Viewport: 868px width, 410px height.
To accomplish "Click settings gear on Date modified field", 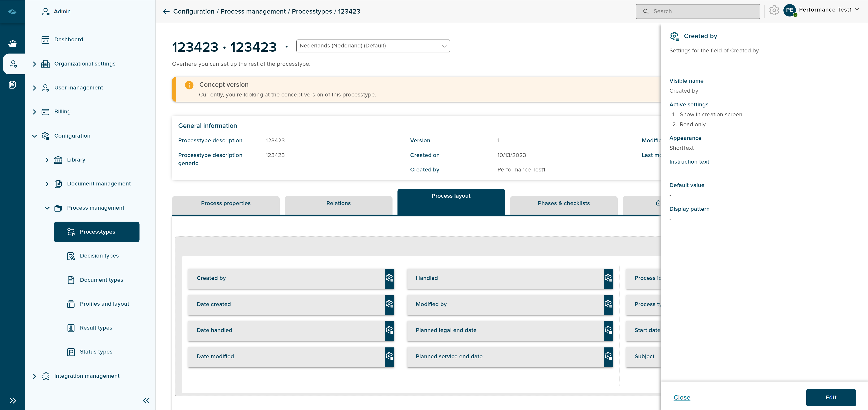I will click(389, 356).
